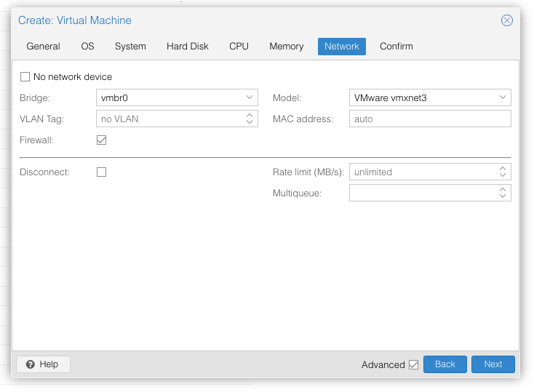The height and width of the screenshot is (392, 534).
Task: Go to the Confirm tab
Action: 396,47
